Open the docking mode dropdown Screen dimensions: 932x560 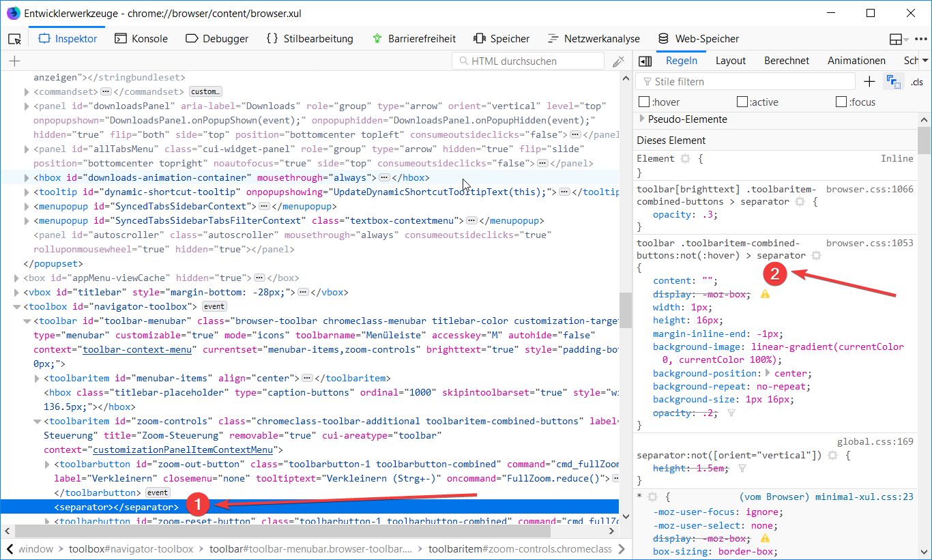click(x=899, y=39)
